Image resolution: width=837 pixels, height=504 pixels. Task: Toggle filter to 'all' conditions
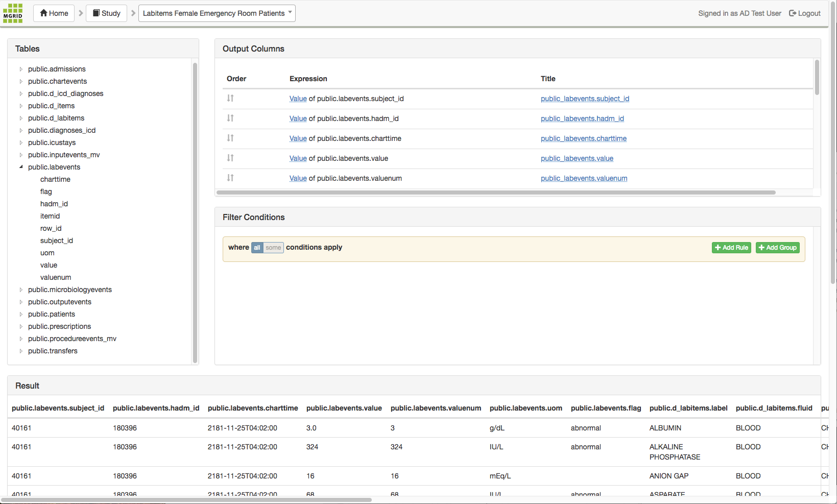(257, 248)
